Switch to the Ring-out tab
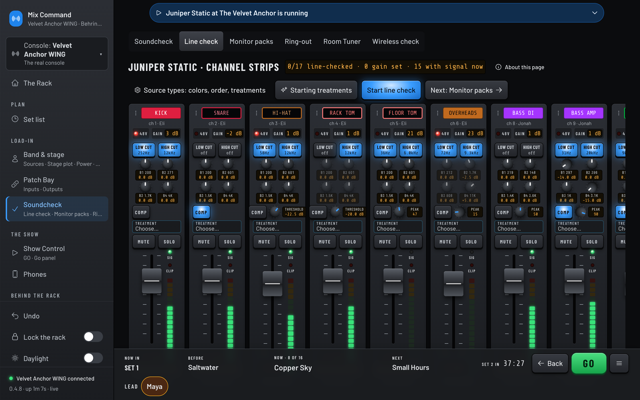 pos(298,41)
